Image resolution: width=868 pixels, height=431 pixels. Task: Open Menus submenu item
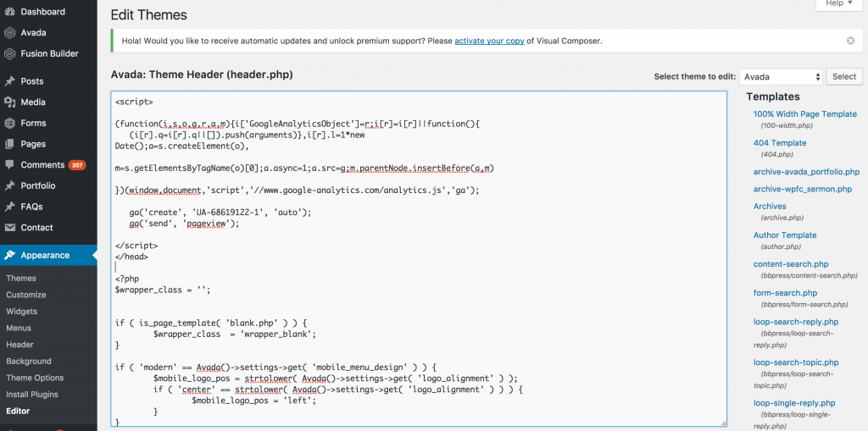click(x=19, y=328)
